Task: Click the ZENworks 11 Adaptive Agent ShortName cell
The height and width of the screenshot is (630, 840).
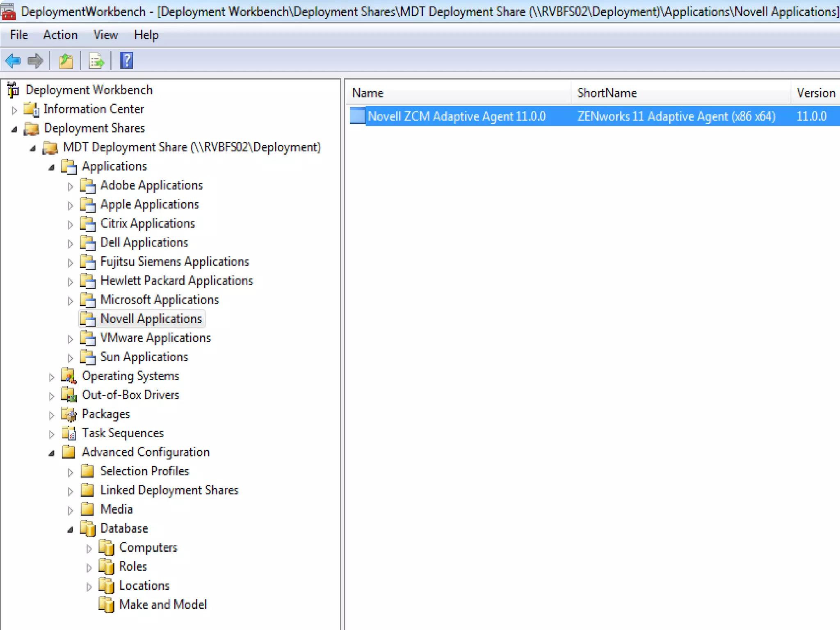Action: coord(676,116)
